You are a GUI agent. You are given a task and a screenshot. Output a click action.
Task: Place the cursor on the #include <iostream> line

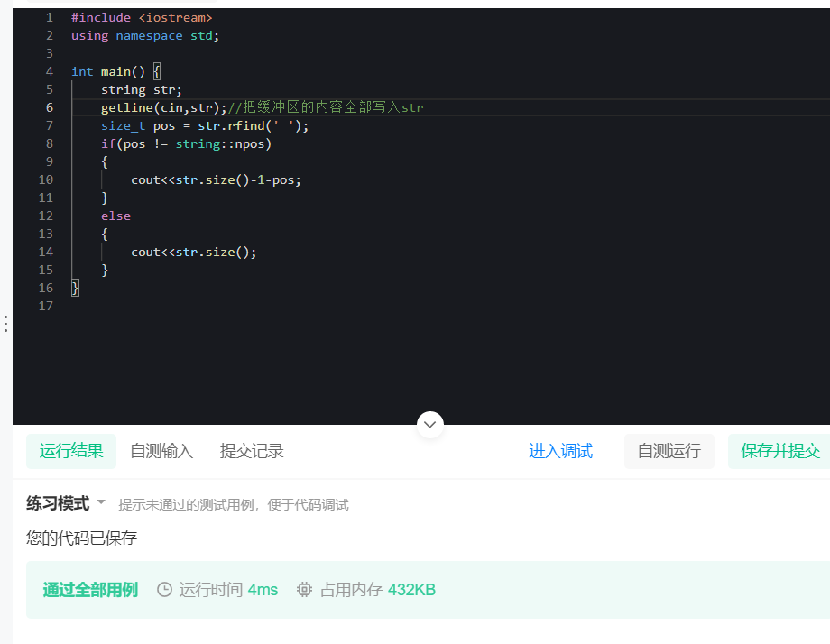[x=142, y=17]
